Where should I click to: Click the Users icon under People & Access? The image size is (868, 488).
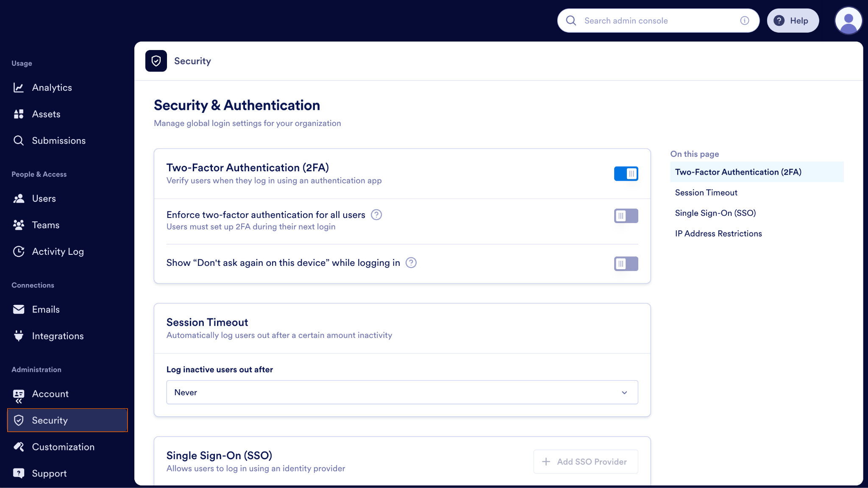click(19, 198)
